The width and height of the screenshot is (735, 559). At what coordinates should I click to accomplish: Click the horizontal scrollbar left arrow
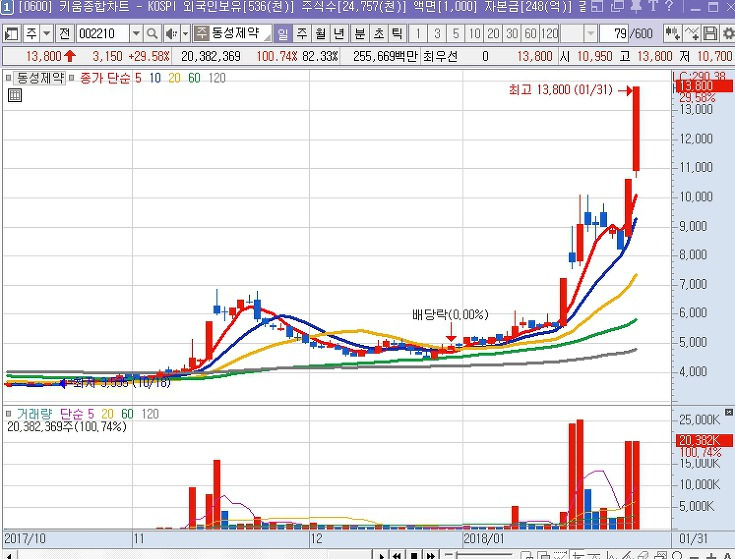8,555
